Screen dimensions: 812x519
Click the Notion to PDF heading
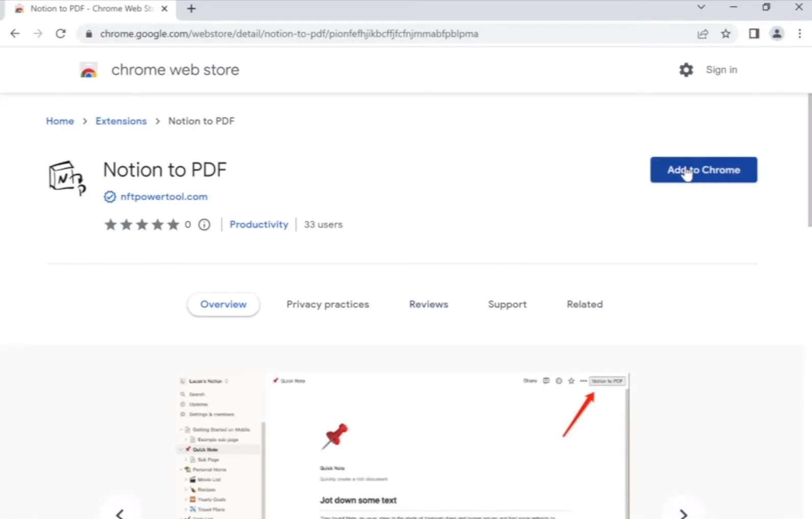165,170
